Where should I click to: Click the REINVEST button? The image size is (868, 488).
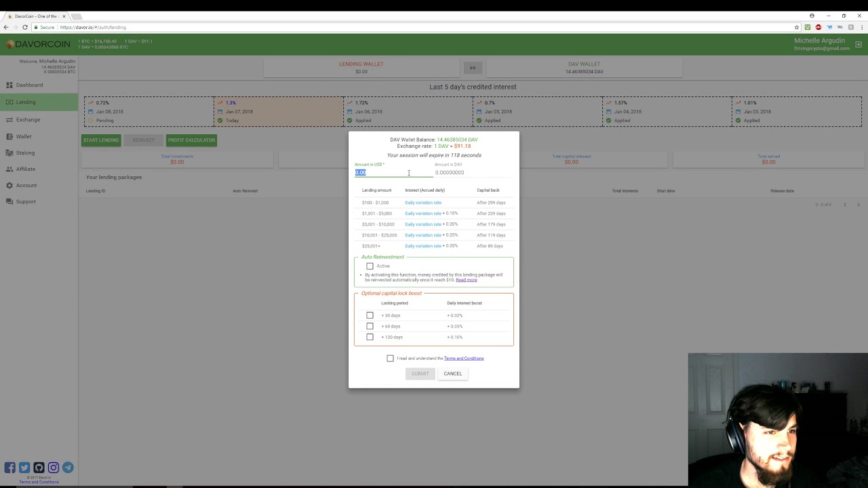click(143, 140)
